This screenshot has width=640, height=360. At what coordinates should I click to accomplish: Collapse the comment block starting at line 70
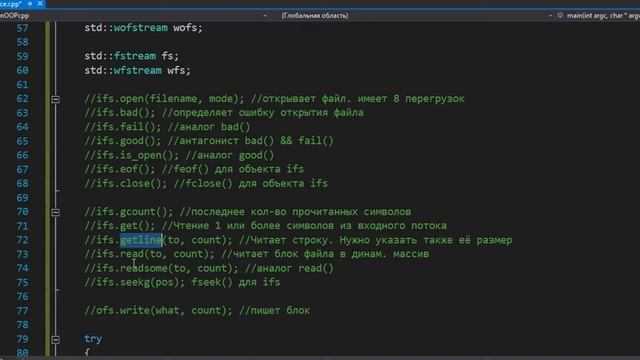pos(56,212)
